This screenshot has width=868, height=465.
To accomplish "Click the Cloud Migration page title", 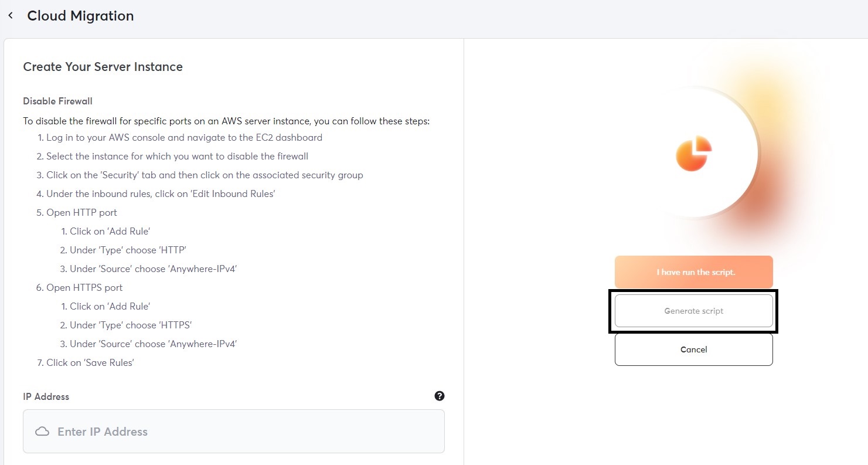I will [80, 16].
